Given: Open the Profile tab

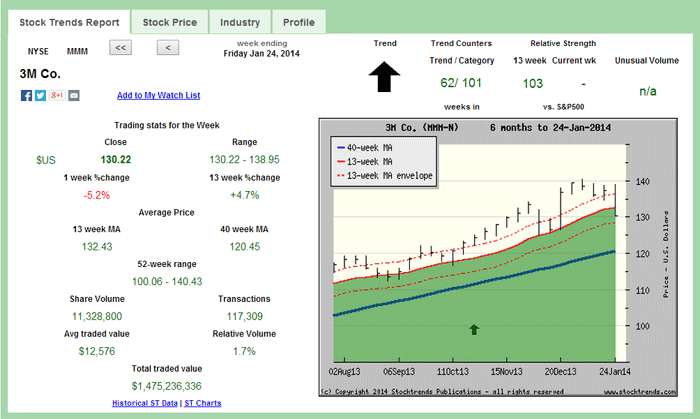Looking at the screenshot, I should pos(299,22).
